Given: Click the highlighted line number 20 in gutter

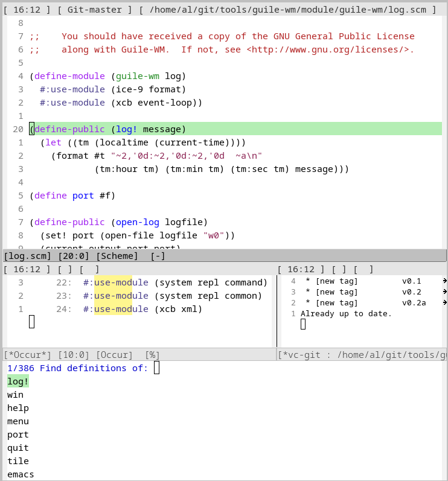Looking at the screenshot, I should pyautogui.click(x=18, y=129).
